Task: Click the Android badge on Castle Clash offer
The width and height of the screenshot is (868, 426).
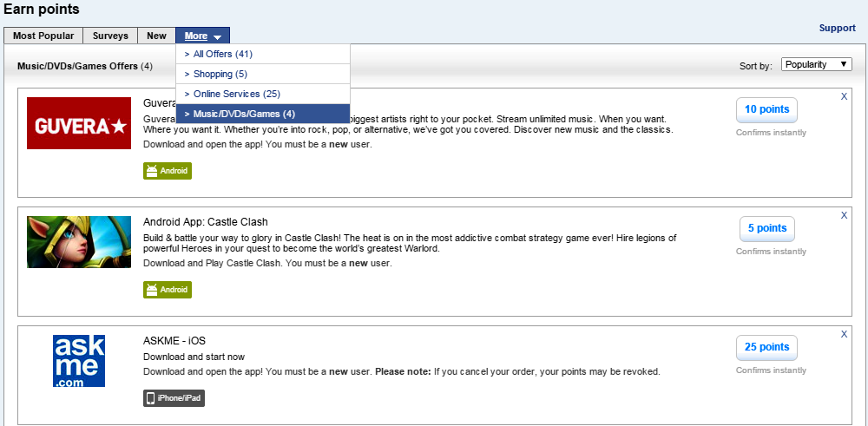Action: [168, 289]
